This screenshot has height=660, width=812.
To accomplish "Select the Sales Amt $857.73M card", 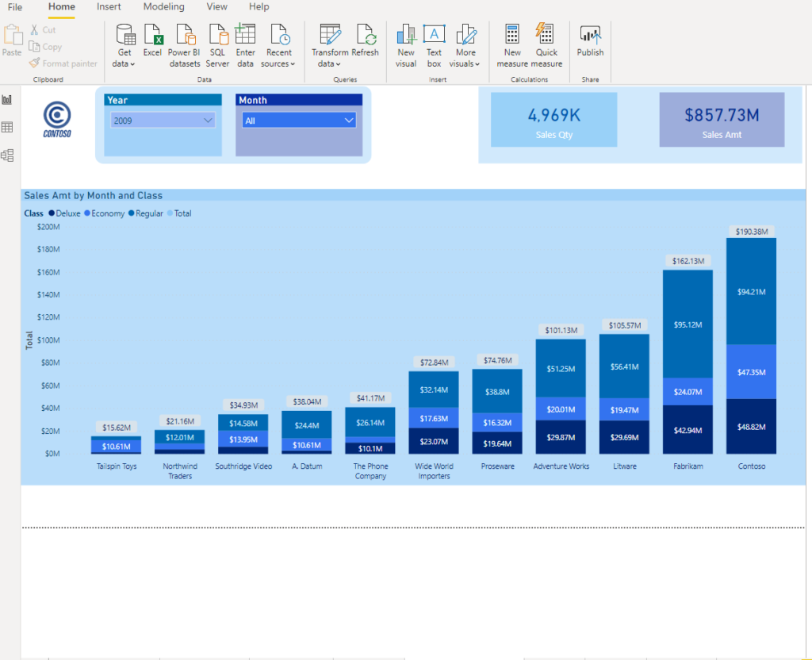I will [722, 120].
